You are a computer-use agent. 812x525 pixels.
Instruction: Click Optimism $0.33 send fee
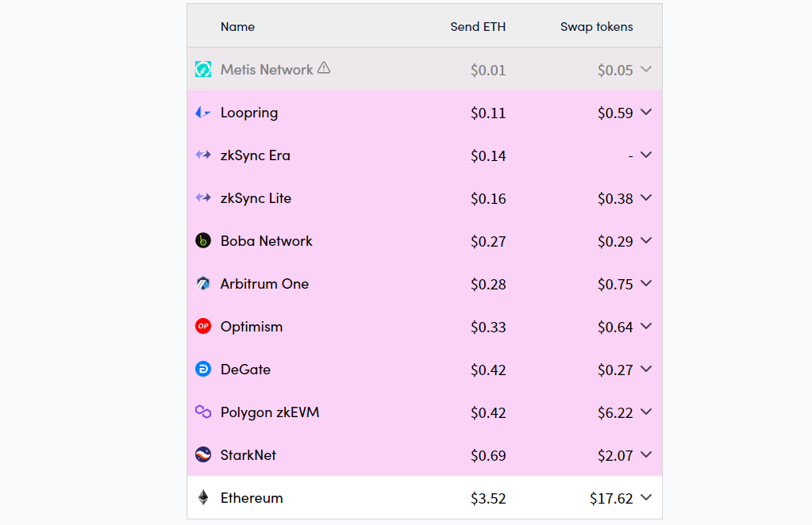tap(488, 328)
